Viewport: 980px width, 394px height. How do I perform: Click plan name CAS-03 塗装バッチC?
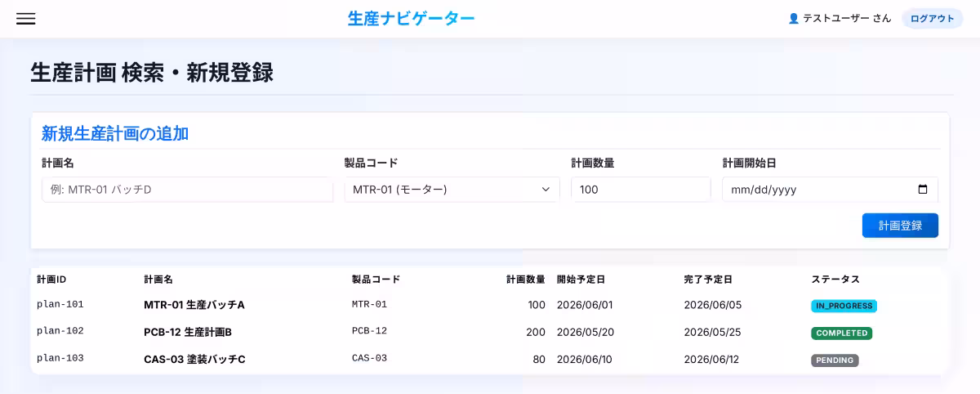194,359
